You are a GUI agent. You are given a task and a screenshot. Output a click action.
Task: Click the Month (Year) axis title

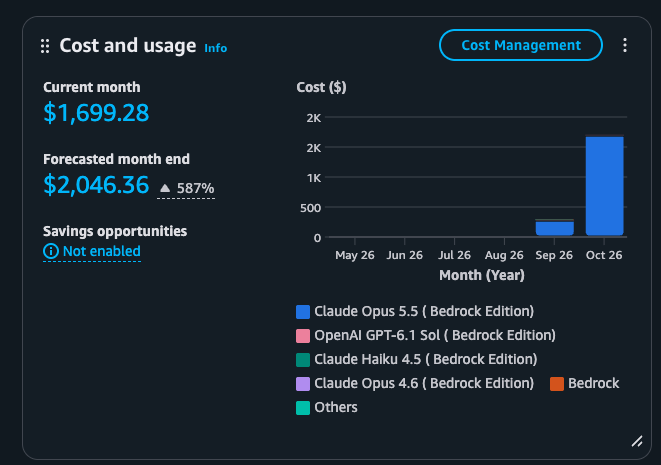click(482, 275)
